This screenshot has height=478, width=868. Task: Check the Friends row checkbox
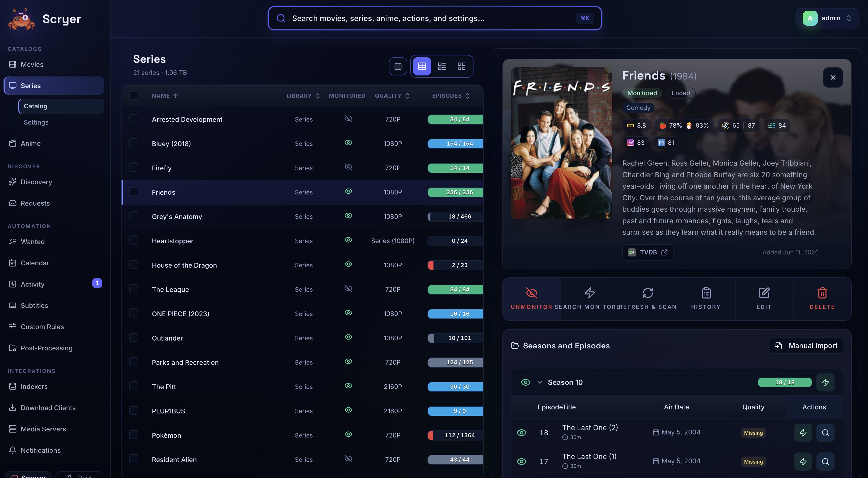coord(134,192)
